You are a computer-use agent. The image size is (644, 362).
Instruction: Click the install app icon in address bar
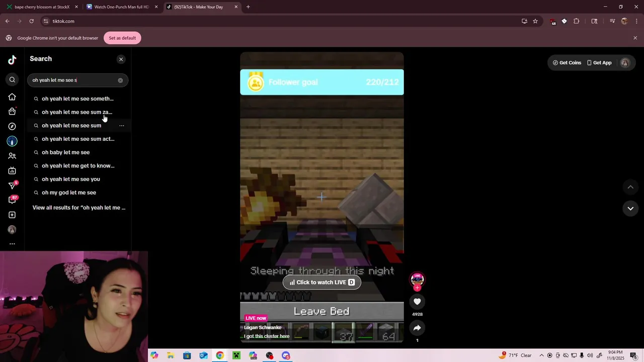524,21
